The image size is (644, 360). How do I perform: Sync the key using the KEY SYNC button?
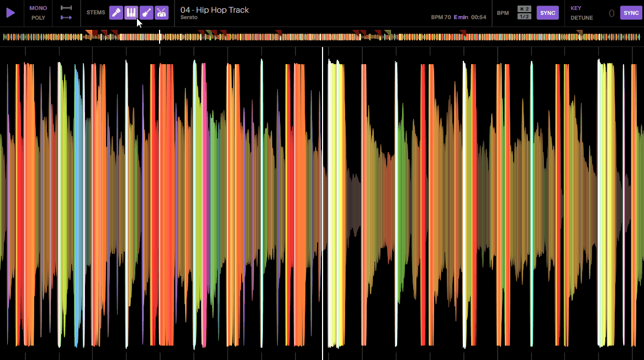pyautogui.click(x=631, y=12)
